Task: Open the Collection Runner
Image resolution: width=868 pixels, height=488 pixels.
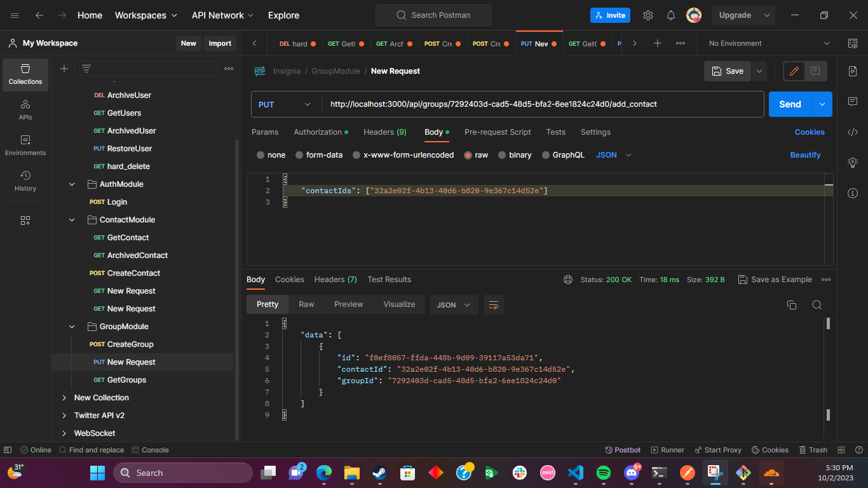Action: (668, 449)
